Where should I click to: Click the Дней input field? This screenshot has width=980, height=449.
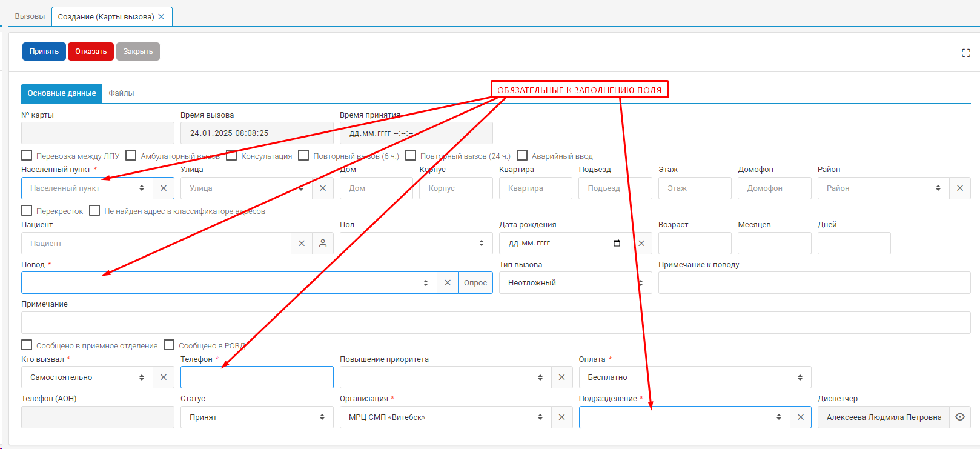(854, 244)
